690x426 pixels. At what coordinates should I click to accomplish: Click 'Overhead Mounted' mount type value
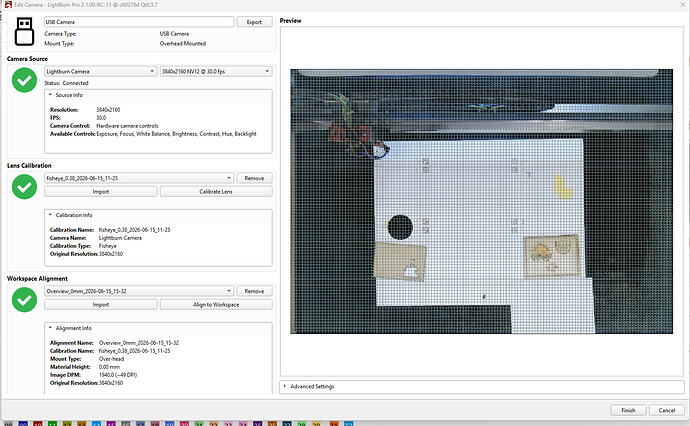(183, 44)
